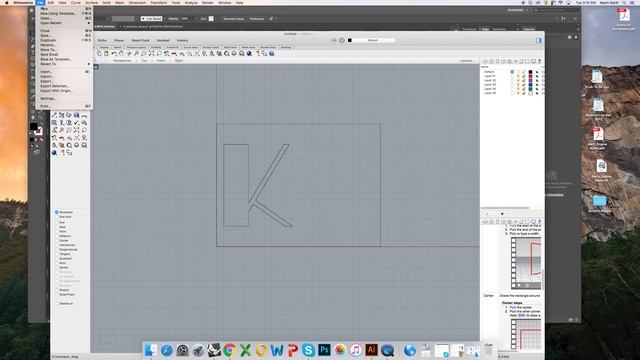Enable the Intersection object snap checkbox
The image size is (640, 360).
(57, 245)
